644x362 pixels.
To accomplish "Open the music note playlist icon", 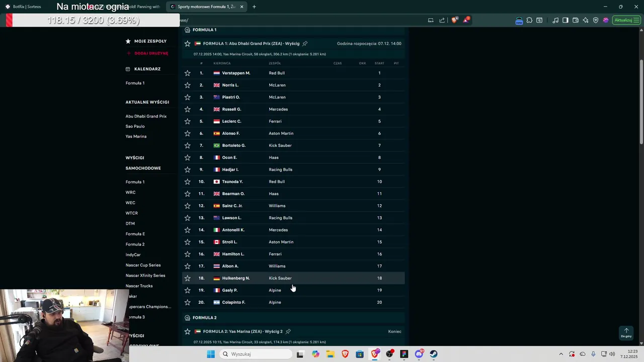I will point(555,20).
